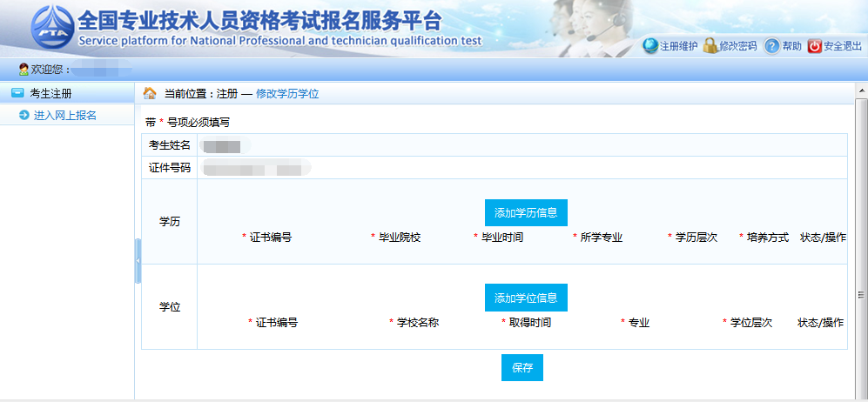The width and height of the screenshot is (868, 402).
Task: Click the 考生注册 sidebar header icon
Action: pyautogui.click(x=17, y=93)
